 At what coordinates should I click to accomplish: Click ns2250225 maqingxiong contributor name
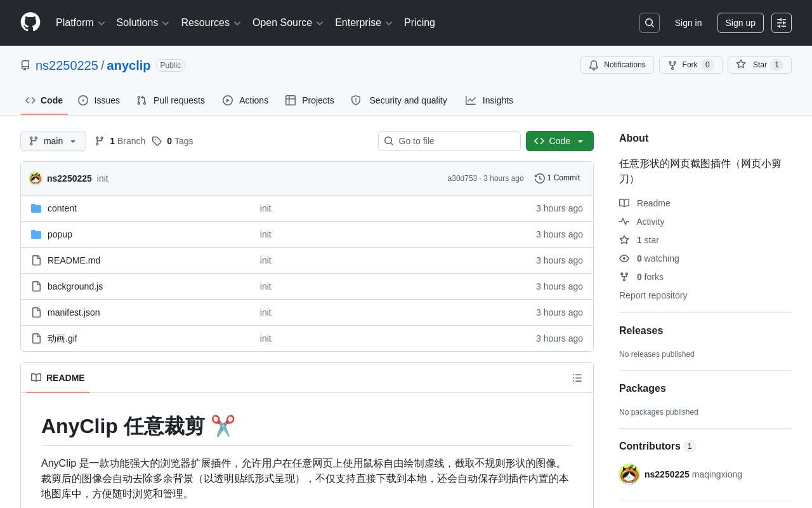693,474
